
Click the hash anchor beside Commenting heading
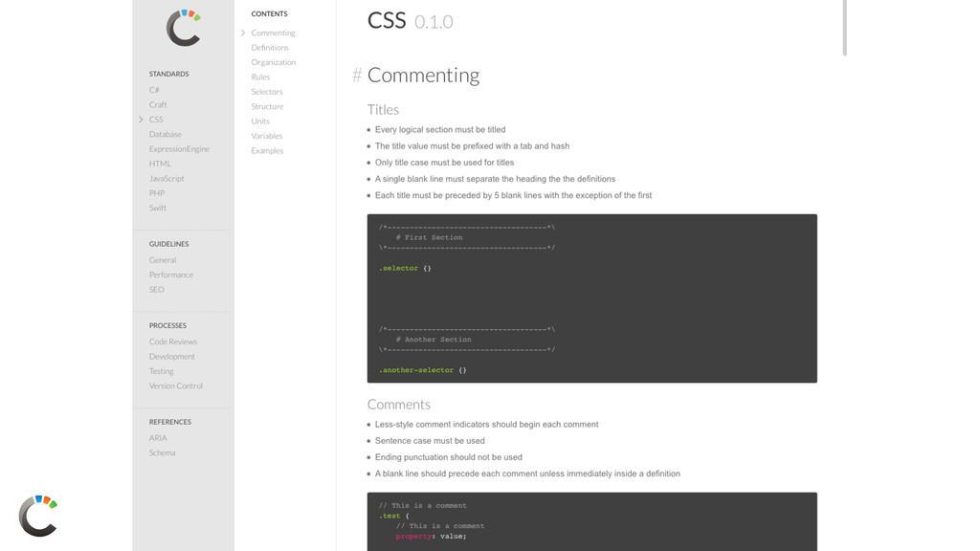[x=357, y=76]
